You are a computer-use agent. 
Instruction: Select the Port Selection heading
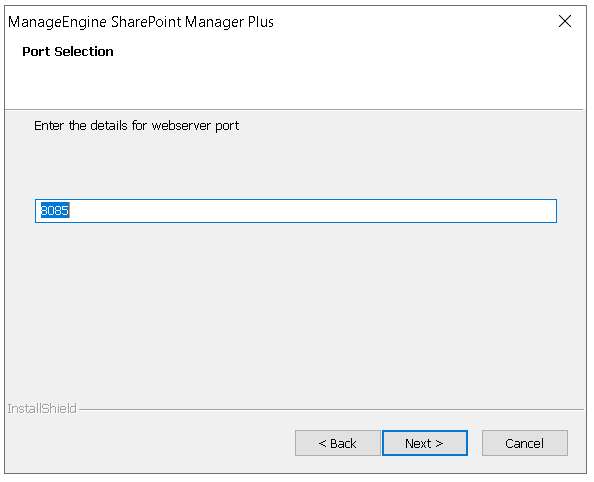tap(68, 52)
